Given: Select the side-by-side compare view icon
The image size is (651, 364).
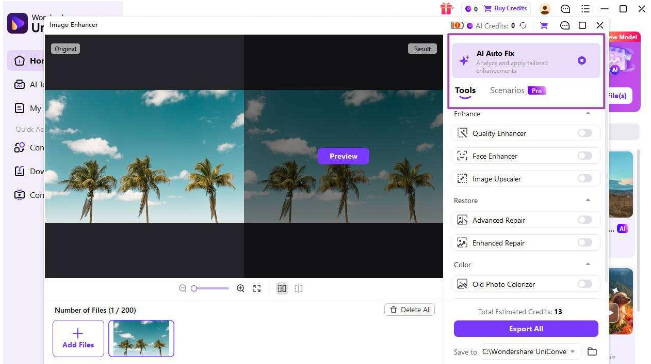Looking at the screenshot, I should (282, 288).
